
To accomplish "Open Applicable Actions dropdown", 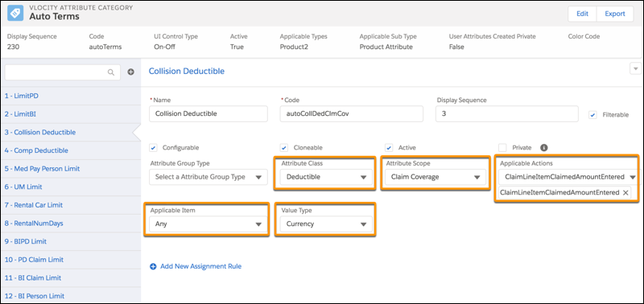I will click(x=568, y=177).
